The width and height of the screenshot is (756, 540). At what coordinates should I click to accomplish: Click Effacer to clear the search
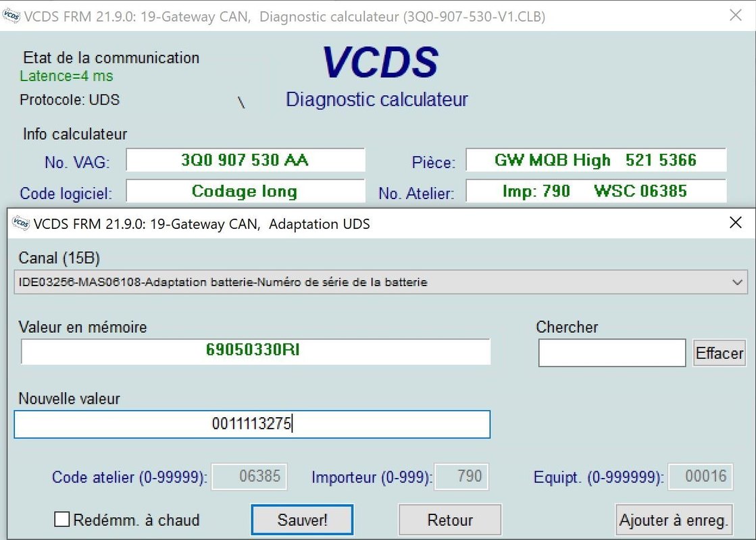(x=719, y=353)
